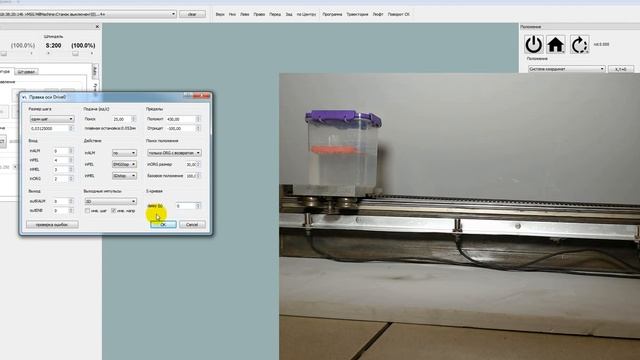Screen dimensions: 640x360
Task: Select the 'Зад' view toolbar item
Action: click(289, 14)
